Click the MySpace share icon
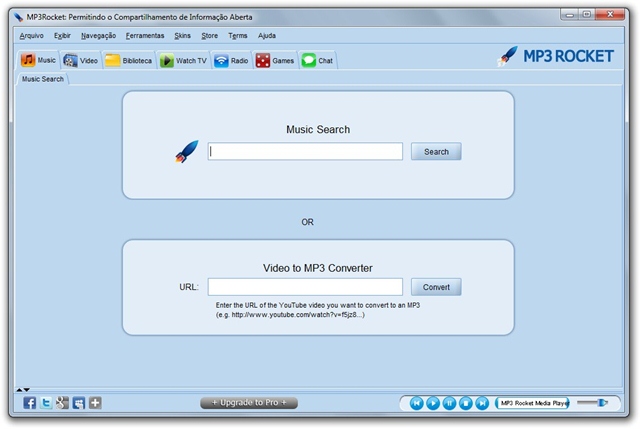640x429 pixels. [x=79, y=403]
